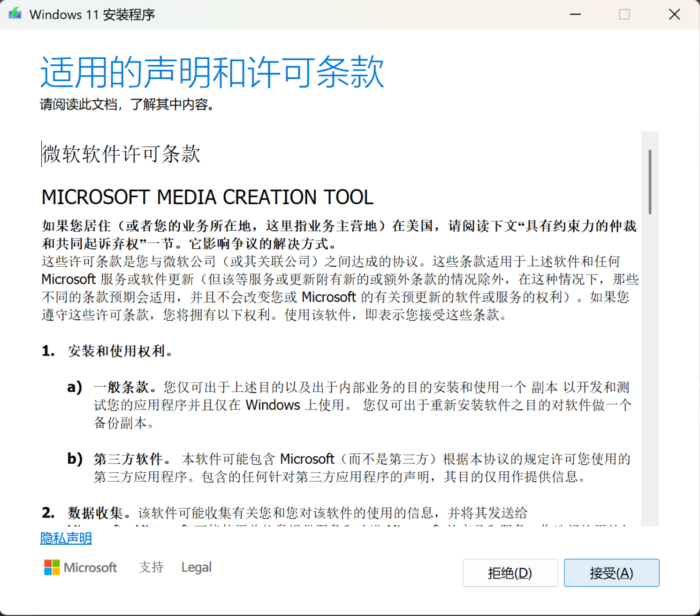Click the bold arbitration notice paragraph
The image size is (700, 616).
pyautogui.click(x=339, y=235)
